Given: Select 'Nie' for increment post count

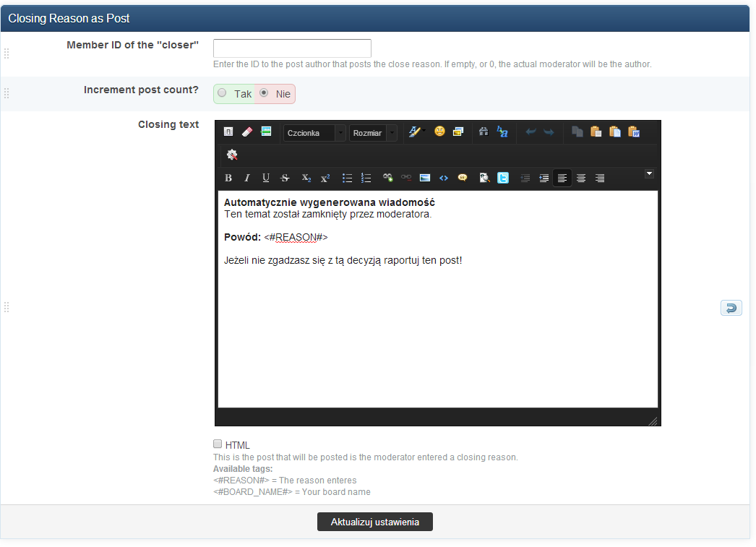Looking at the screenshot, I should click(264, 93).
